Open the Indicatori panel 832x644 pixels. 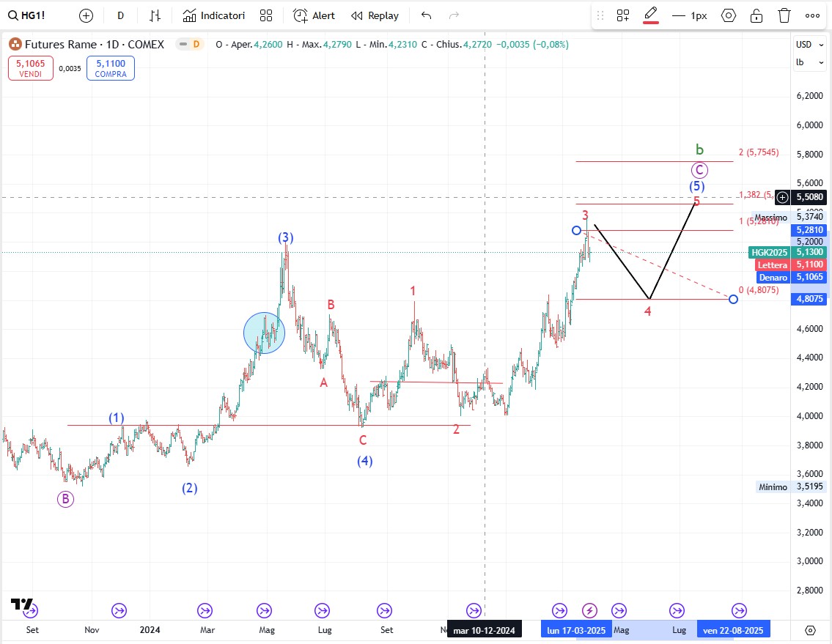point(214,16)
